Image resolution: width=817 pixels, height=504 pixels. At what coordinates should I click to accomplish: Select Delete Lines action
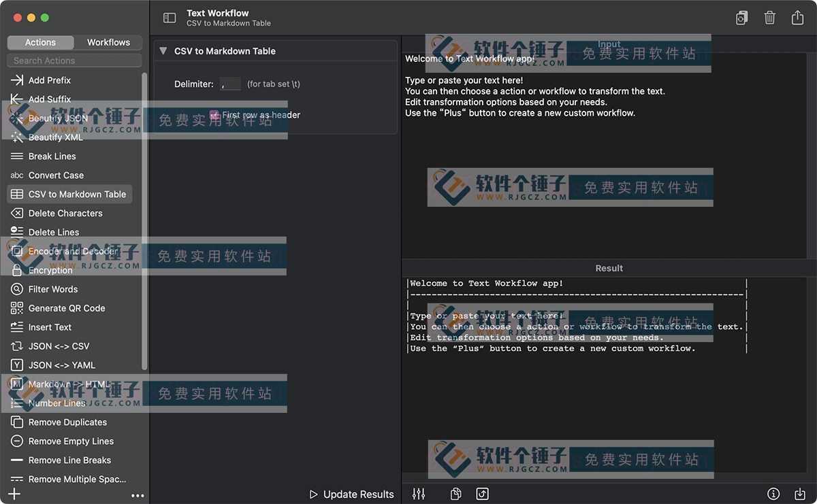pyautogui.click(x=54, y=233)
